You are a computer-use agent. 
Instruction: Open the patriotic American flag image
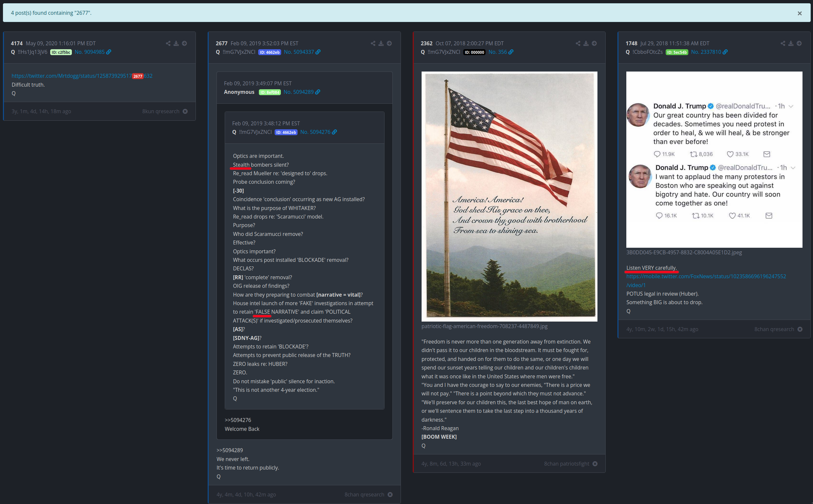[x=509, y=196]
